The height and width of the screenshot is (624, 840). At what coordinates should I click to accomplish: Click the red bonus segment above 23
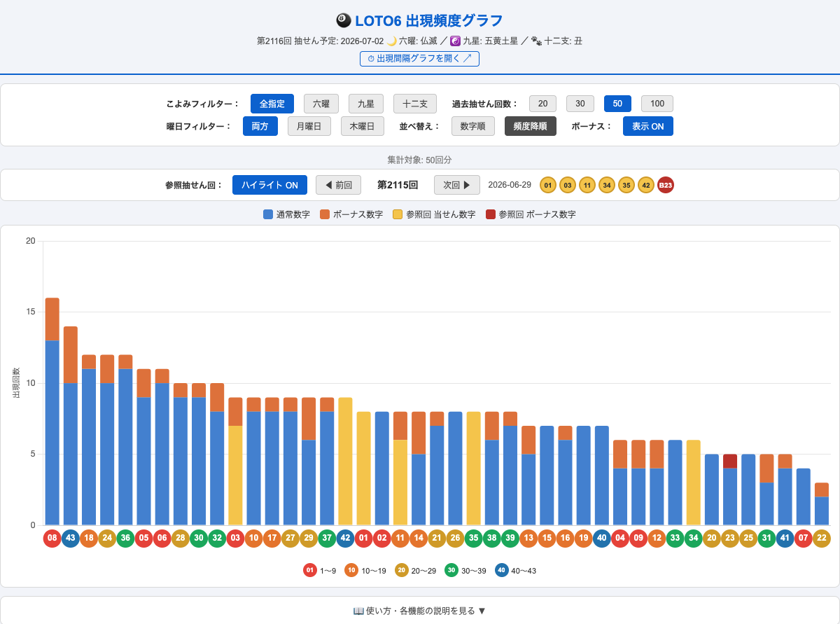tap(730, 462)
